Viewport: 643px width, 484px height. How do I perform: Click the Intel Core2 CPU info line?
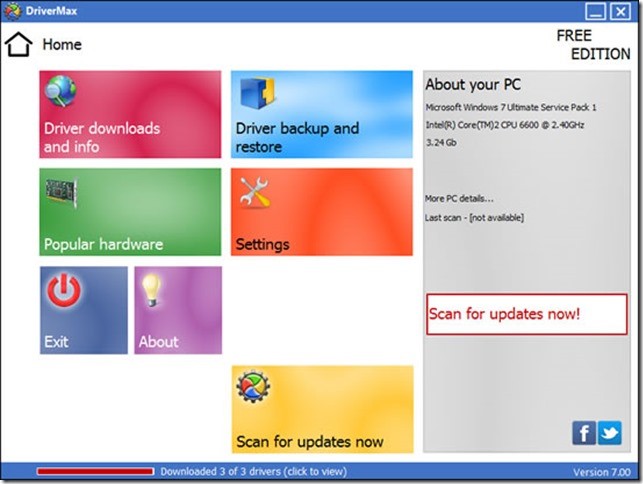point(504,125)
